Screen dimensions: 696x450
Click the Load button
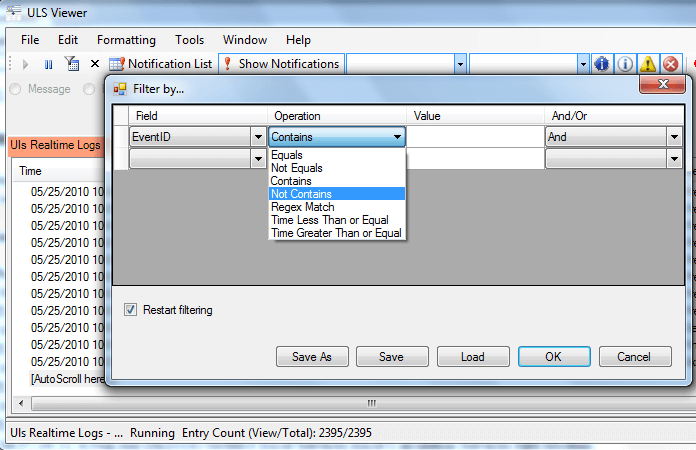[473, 356]
